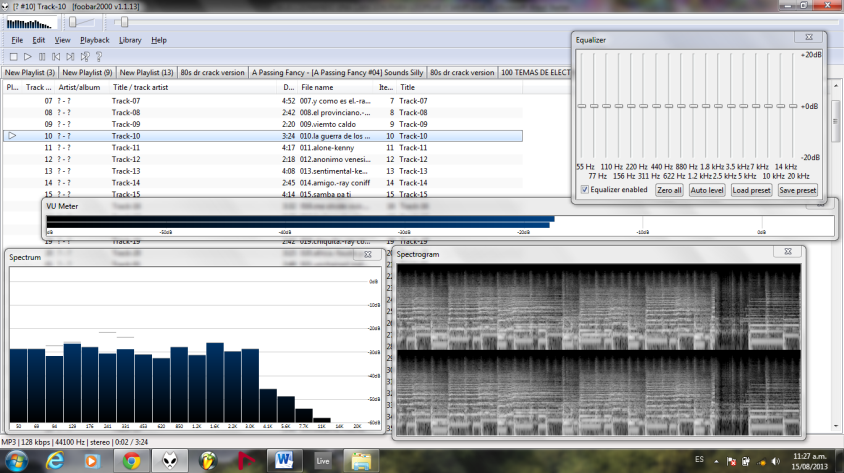
Task: Play a random track
Action: click(85, 57)
